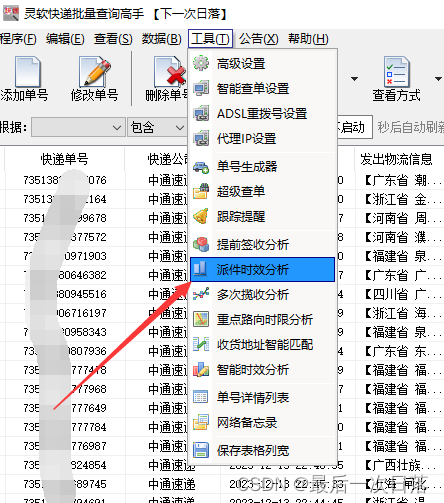Viewport: 444px width, 503px height.
Task: Click the cubes icon beside 提前签收分析
Action: click(201, 244)
